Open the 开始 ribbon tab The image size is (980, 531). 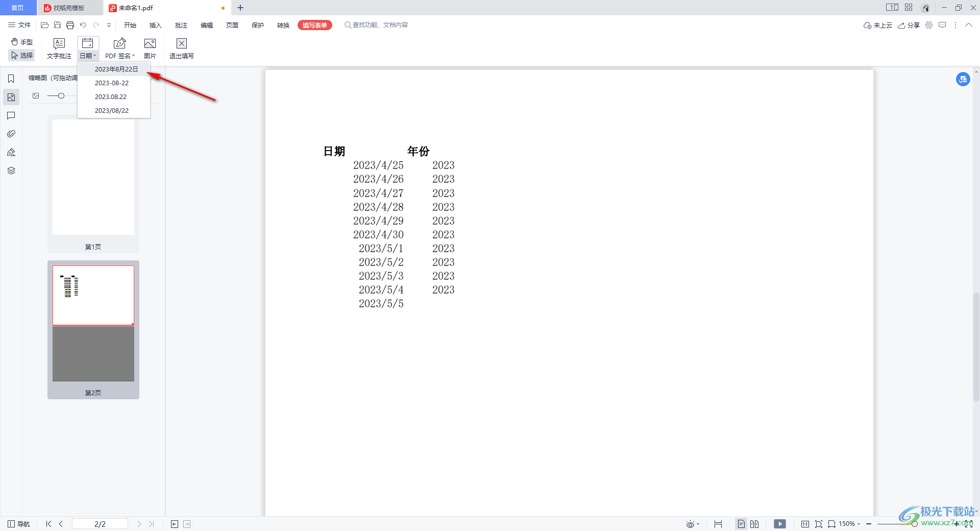pos(130,25)
